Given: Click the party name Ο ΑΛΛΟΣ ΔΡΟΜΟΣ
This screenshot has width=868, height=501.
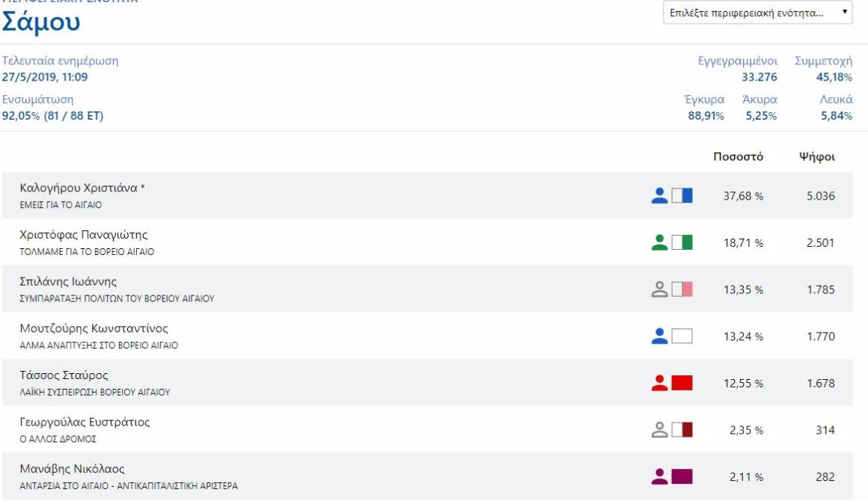Looking at the screenshot, I should [x=58, y=439].
